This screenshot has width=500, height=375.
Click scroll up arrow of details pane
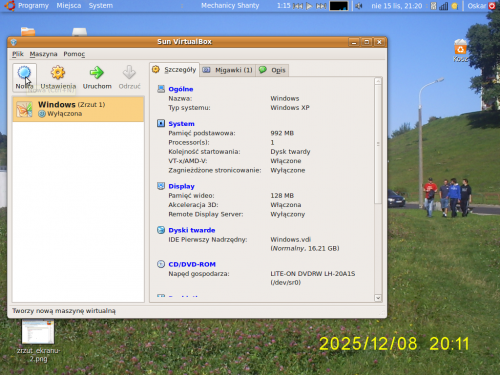pyautogui.click(x=378, y=81)
